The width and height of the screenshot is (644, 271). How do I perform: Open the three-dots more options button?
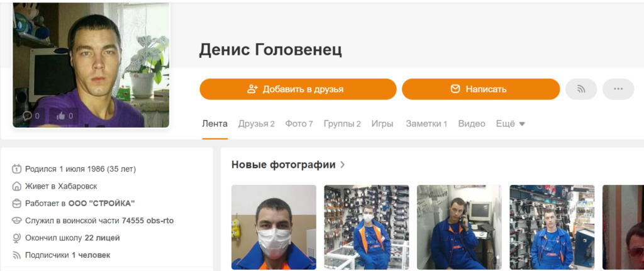coord(618,89)
